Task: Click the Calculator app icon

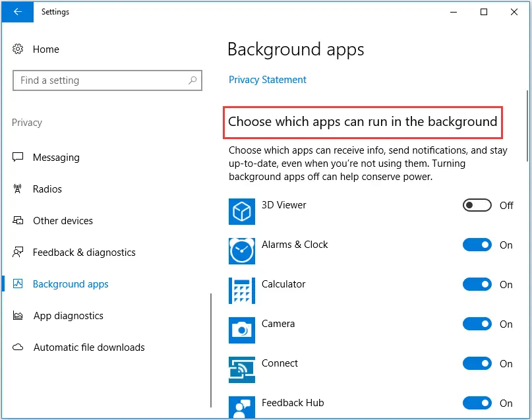Action: click(x=241, y=291)
